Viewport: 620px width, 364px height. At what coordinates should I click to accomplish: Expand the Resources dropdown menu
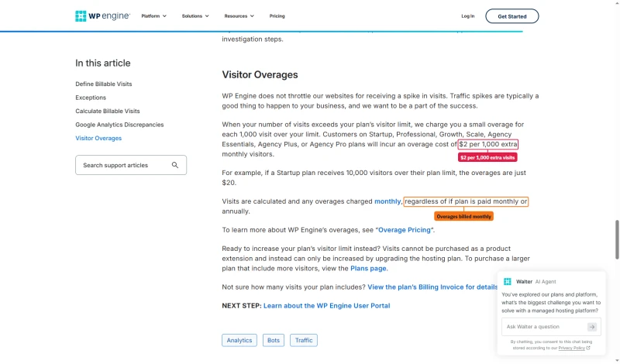pyautogui.click(x=239, y=16)
